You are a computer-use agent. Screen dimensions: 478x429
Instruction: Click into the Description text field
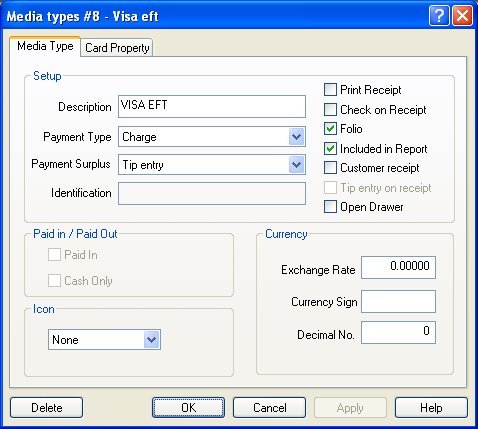212,106
